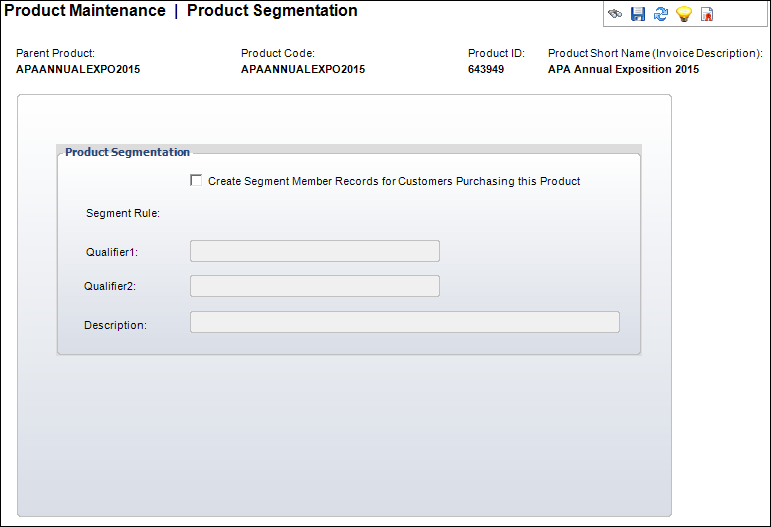Click the Parent Product value APAANNUALEXPO2015
The width and height of the screenshot is (771, 527).
[78, 69]
